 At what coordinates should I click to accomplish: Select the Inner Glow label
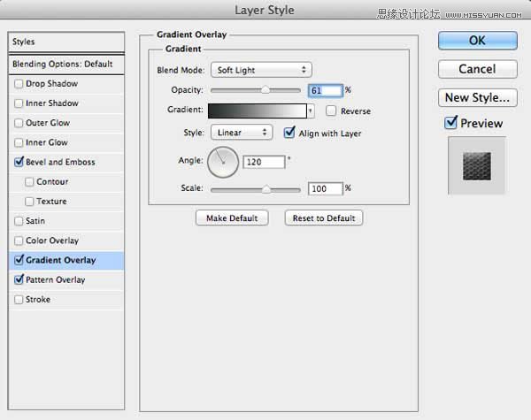coord(47,142)
